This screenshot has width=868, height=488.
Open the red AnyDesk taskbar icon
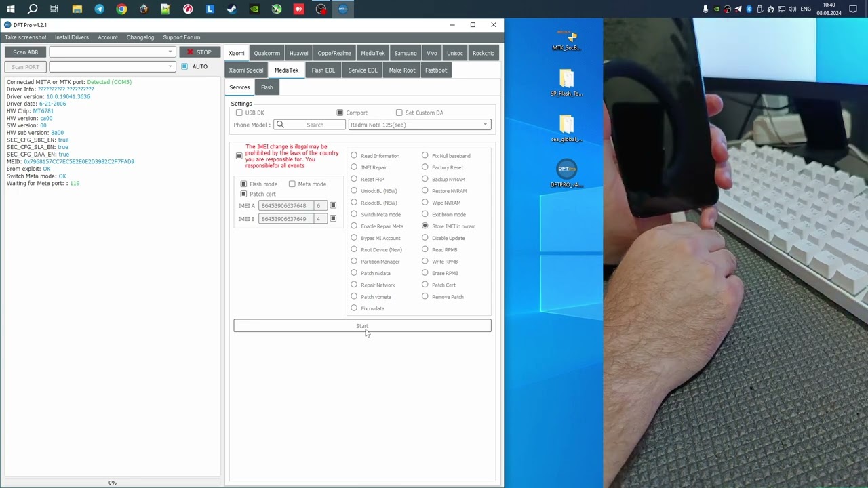click(x=298, y=9)
